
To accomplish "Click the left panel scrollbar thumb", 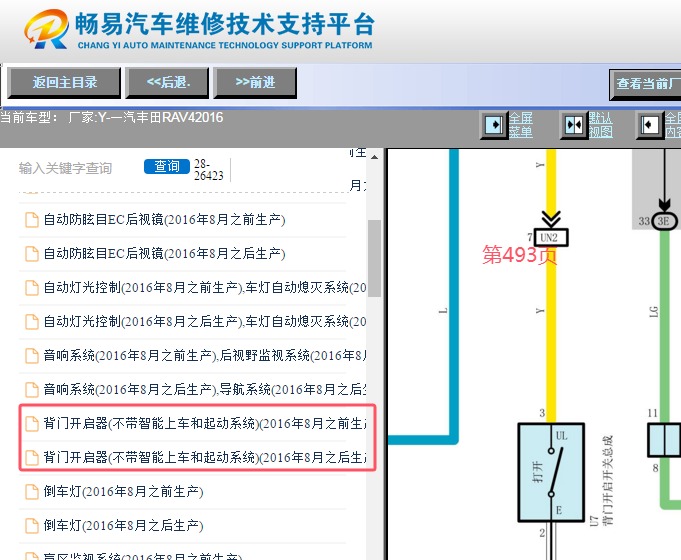I will coord(374,258).
